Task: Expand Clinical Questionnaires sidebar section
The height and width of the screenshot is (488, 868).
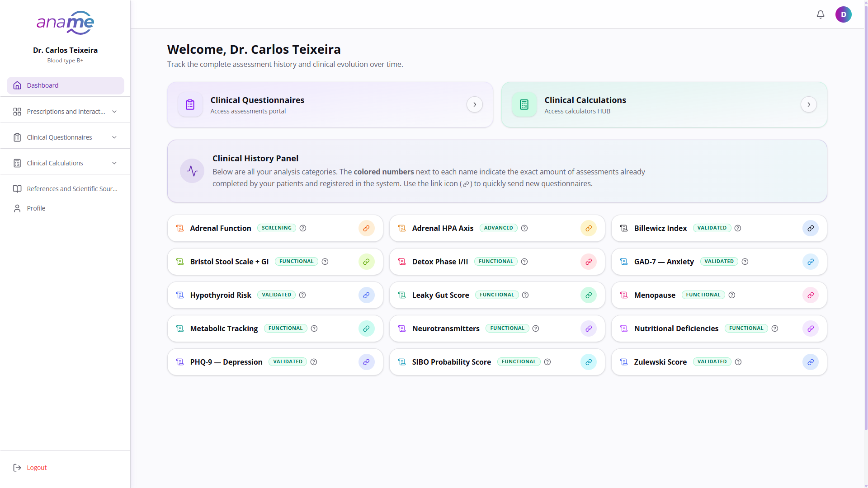Action: point(66,137)
